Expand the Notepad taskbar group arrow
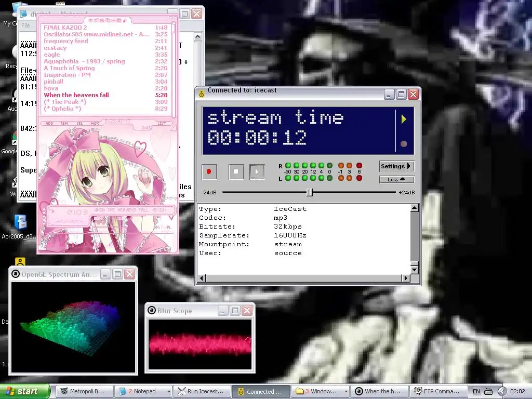The height and width of the screenshot is (399, 532). click(169, 392)
